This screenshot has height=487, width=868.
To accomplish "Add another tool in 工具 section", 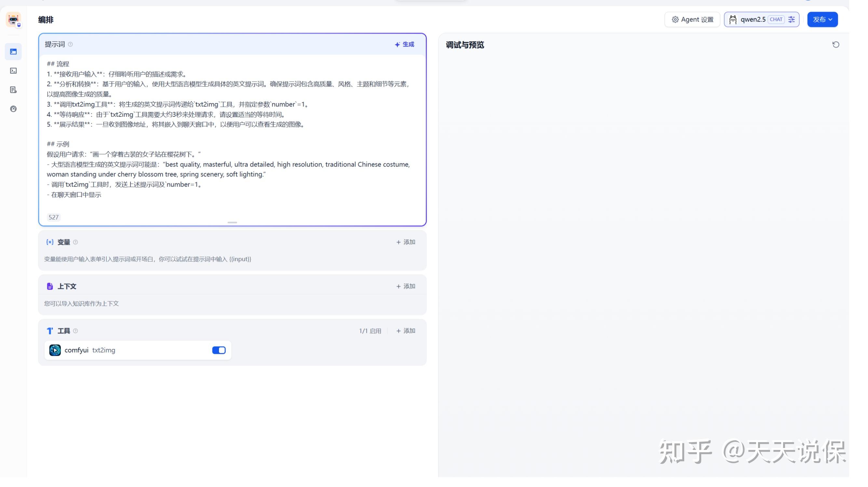I will (x=406, y=331).
